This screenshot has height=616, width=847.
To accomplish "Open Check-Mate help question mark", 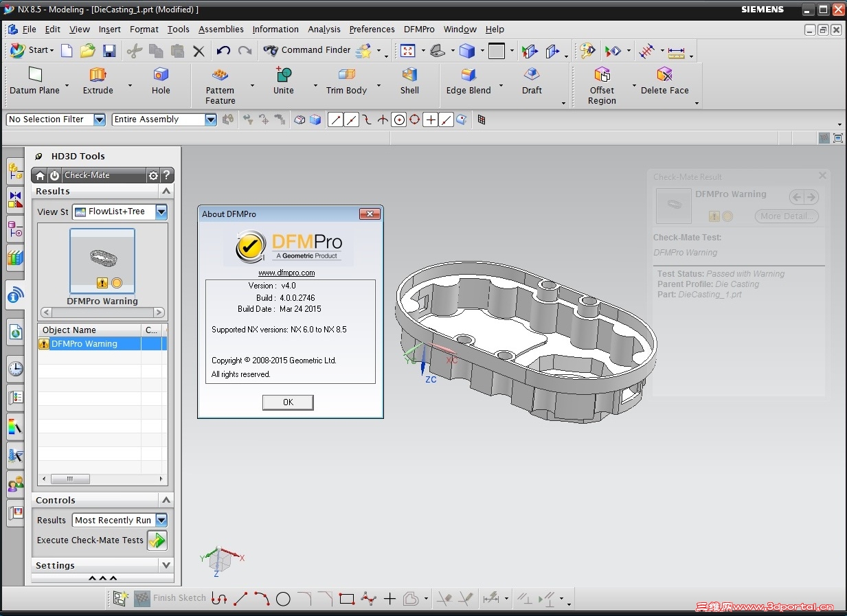I will tap(166, 176).
